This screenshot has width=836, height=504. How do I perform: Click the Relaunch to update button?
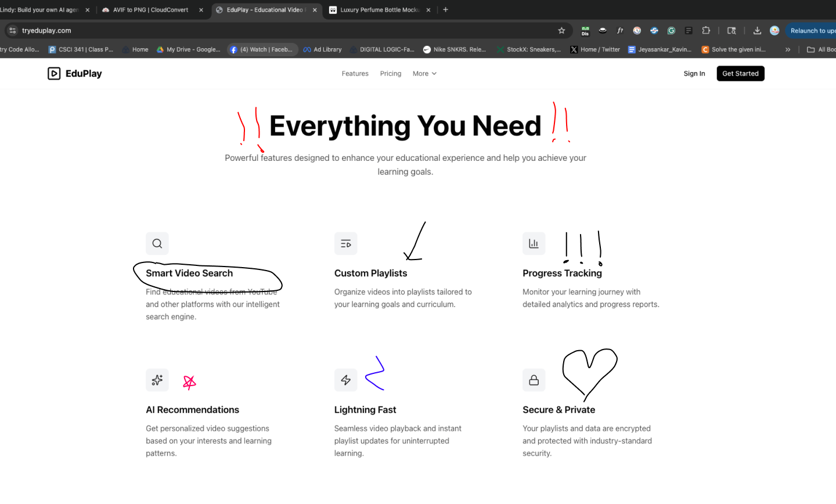click(811, 31)
